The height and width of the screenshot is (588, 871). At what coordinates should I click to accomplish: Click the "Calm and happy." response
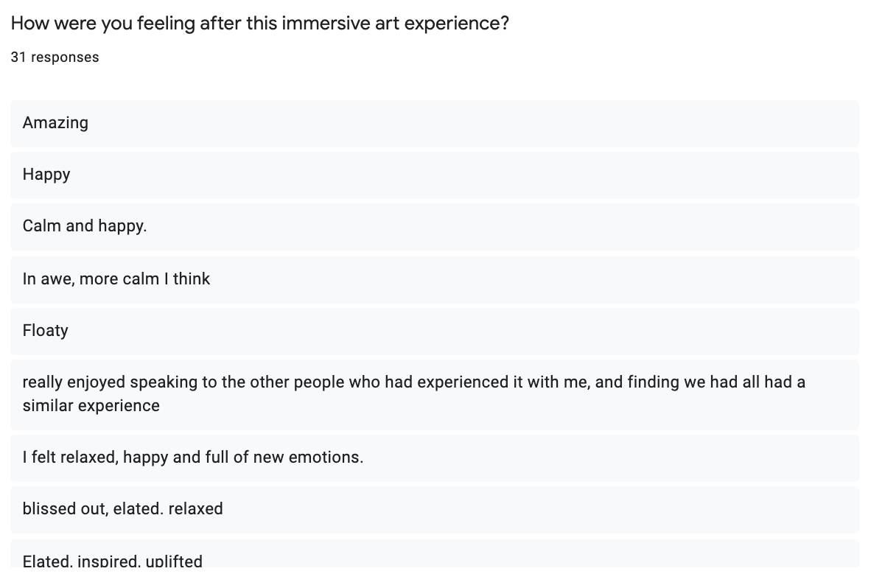coord(85,226)
